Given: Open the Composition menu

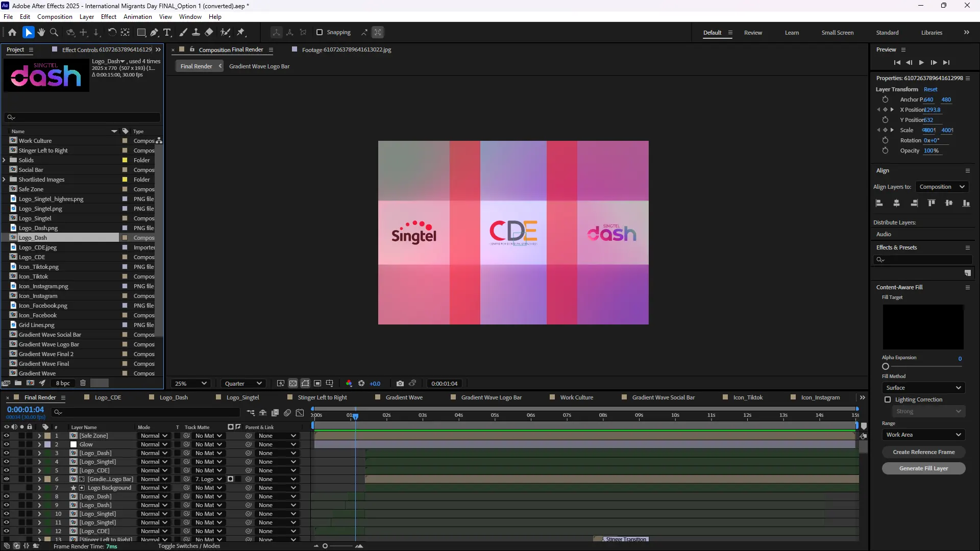Looking at the screenshot, I should [x=55, y=16].
